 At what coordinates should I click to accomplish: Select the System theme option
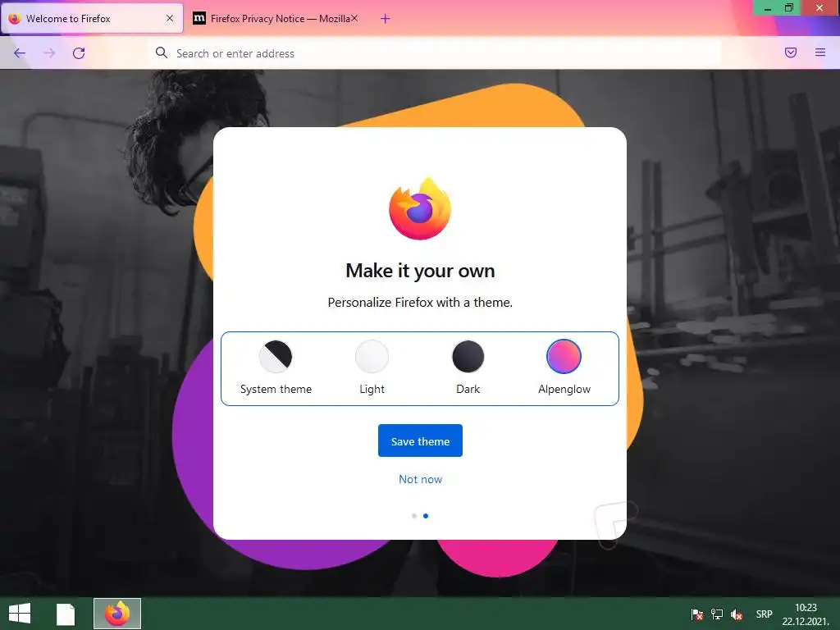pyautogui.click(x=276, y=367)
